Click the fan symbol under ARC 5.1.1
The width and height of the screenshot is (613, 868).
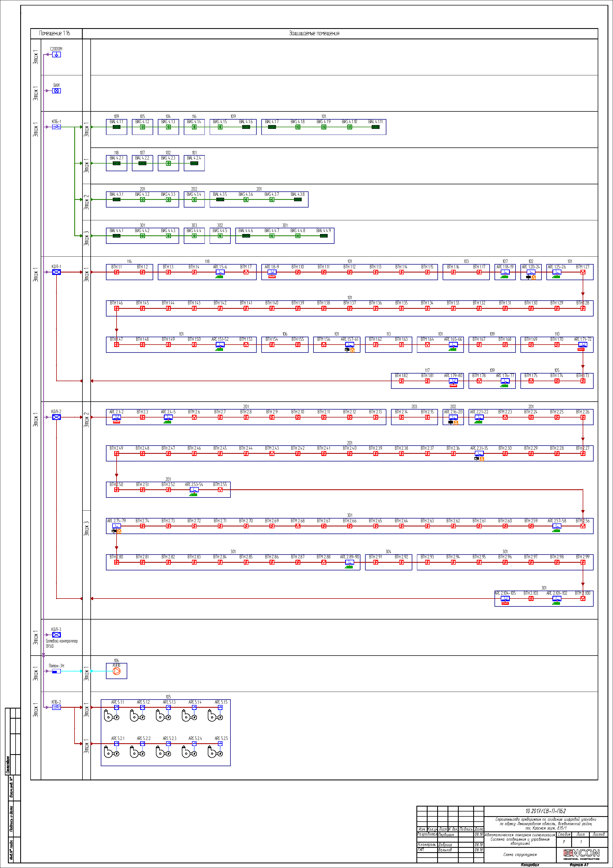[x=111, y=716]
